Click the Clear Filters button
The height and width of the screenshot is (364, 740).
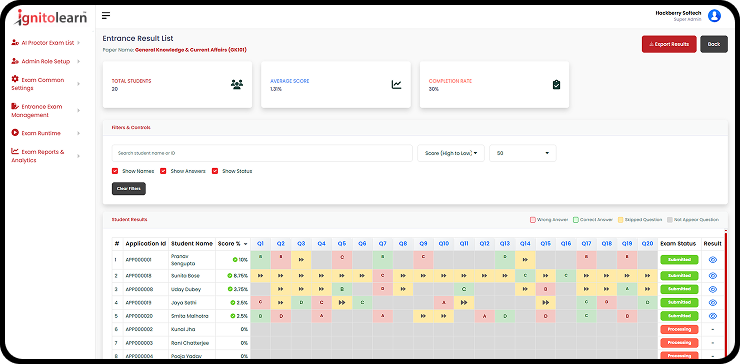coord(129,188)
